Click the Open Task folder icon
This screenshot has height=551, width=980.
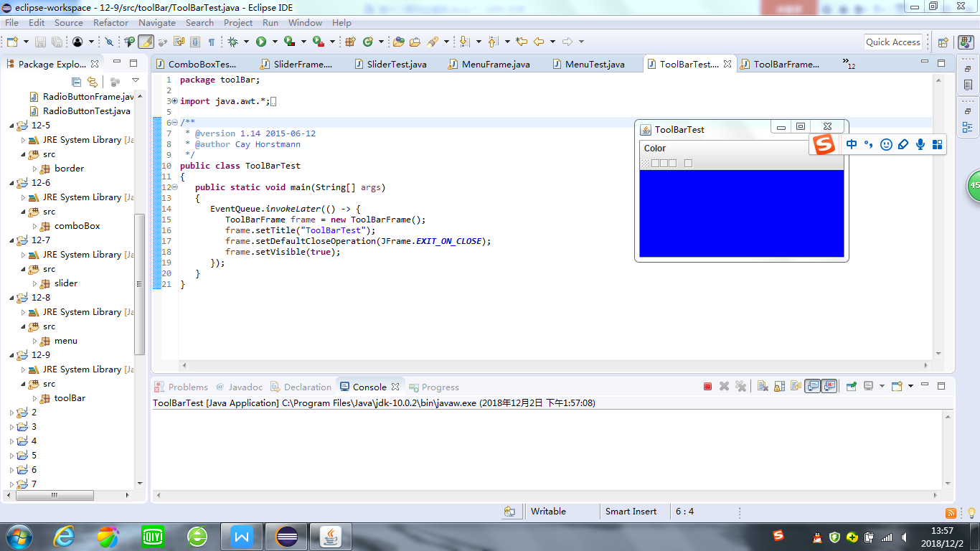point(415,42)
